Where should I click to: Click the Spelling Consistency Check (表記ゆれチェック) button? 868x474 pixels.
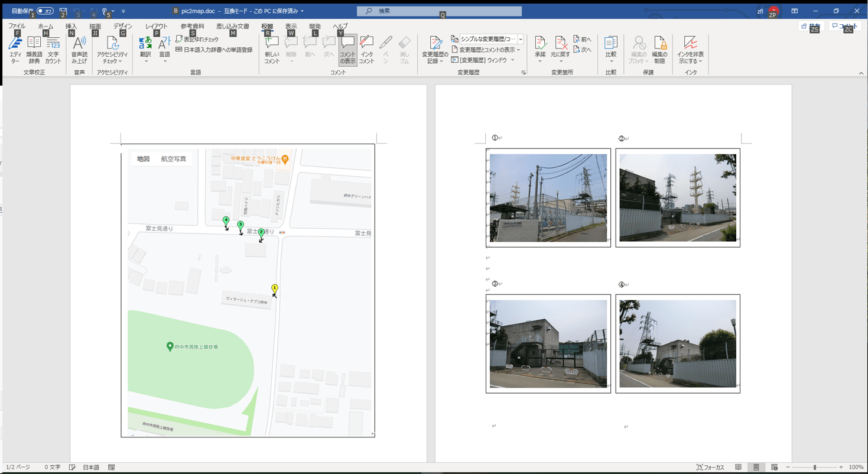click(197, 39)
